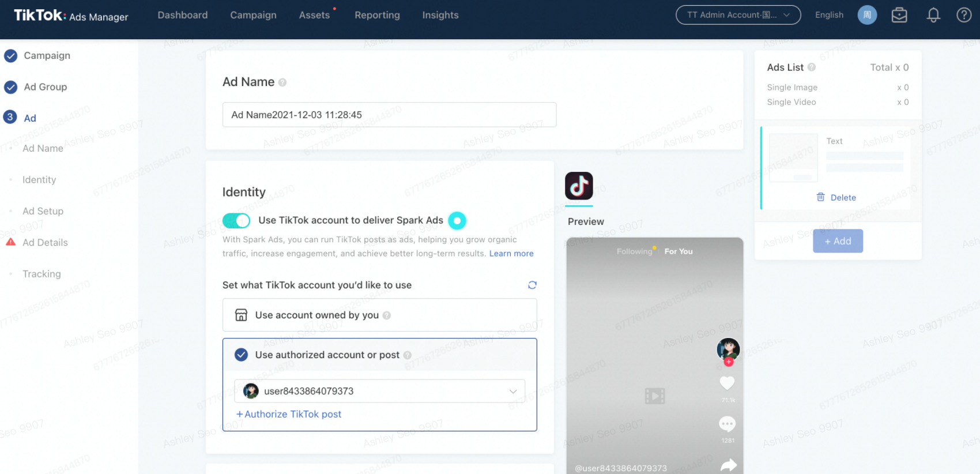Select the ad thumbnail in Ads List

click(x=793, y=158)
